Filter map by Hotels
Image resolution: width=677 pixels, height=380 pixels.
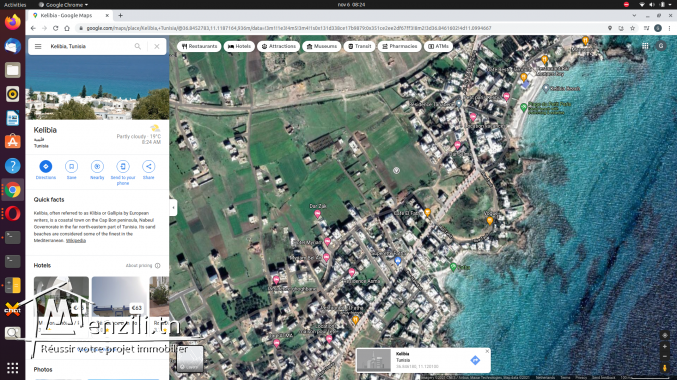[x=239, y=46]
